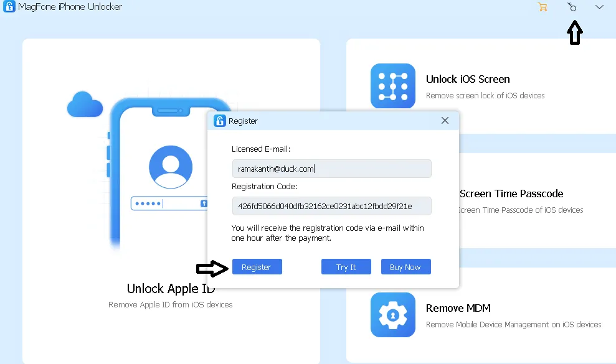Click the user avatar on phone illustration
The image size is (616, 364).
(170, 167)
